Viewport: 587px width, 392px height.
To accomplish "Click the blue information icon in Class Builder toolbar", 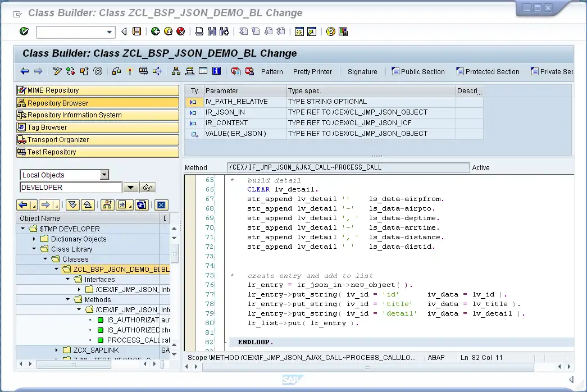I will 216,71.
